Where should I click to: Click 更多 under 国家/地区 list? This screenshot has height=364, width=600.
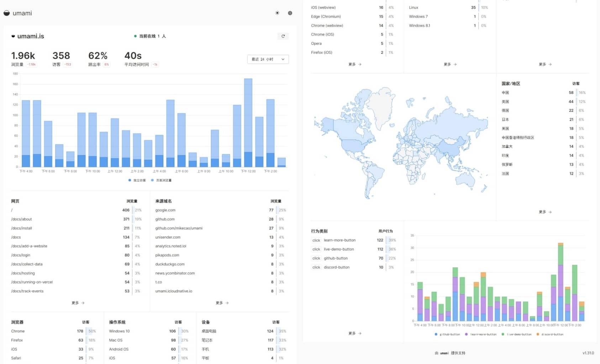tap(545, 212)
